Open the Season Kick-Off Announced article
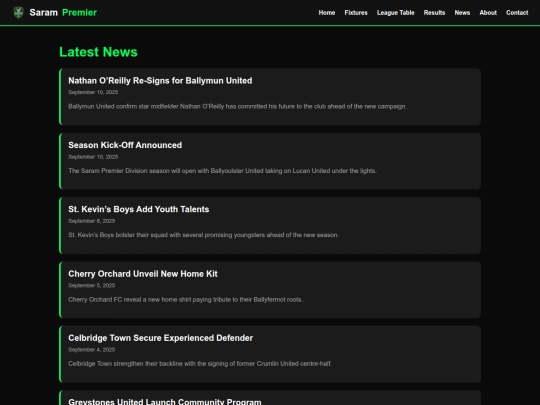The width and height of the screenshot is (540, 405). 125,145
